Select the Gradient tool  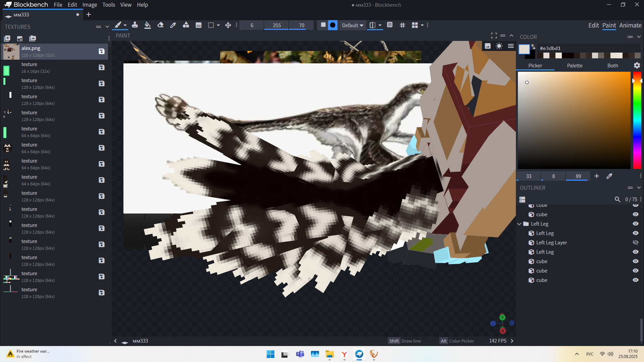(199, 25)
